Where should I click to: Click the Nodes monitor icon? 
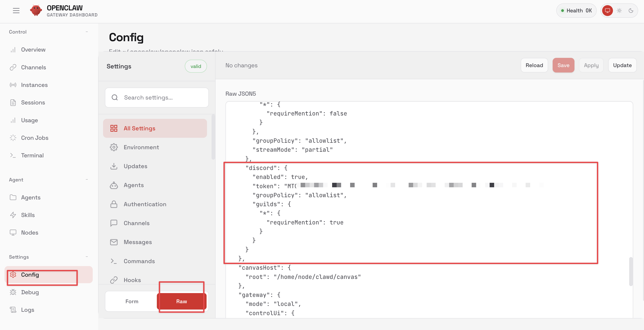(x=13, y=233)
